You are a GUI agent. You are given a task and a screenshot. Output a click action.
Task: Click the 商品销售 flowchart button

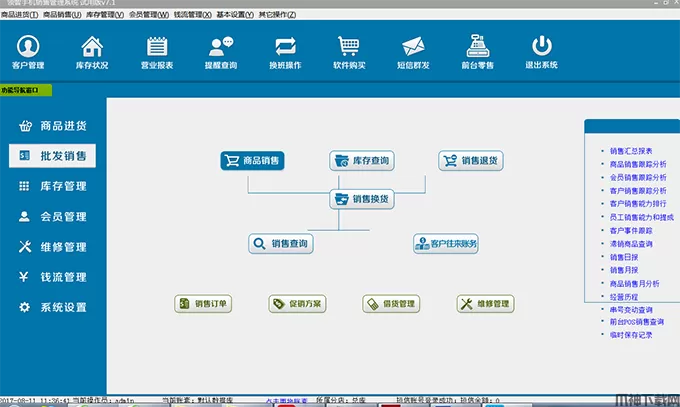point(252,161)
